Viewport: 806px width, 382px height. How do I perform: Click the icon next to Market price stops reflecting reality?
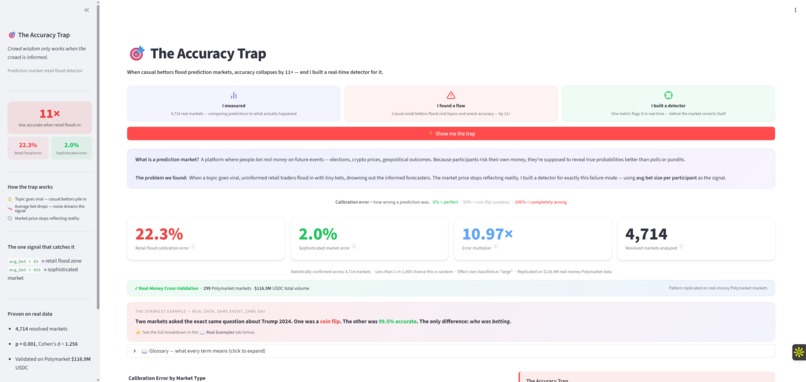pyautogui.click(x=10, y=218)
